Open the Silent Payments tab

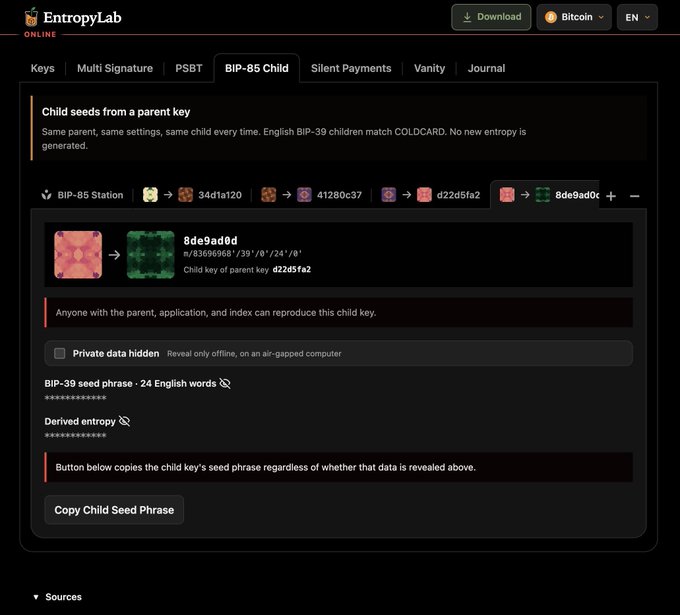(351, 68)
